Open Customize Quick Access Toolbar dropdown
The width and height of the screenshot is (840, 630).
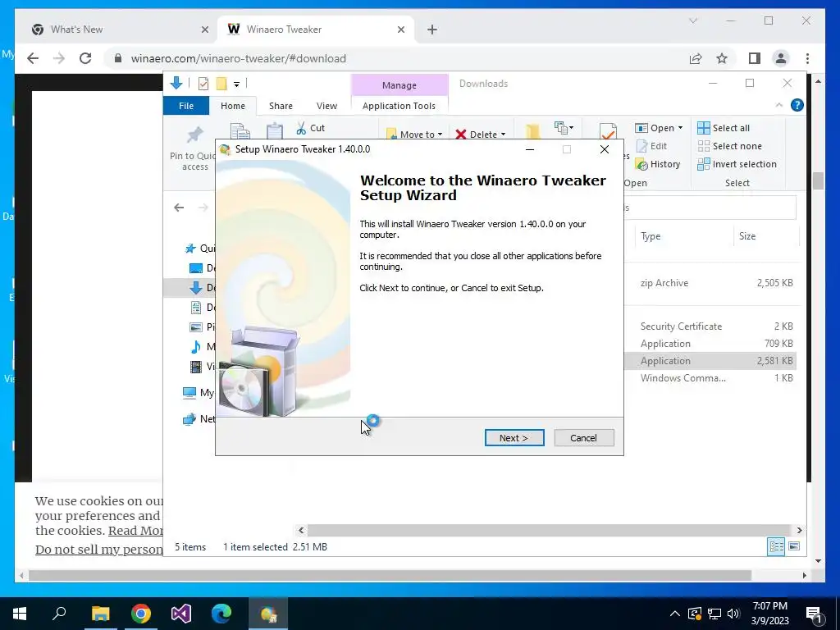click(x=236, y=84)
